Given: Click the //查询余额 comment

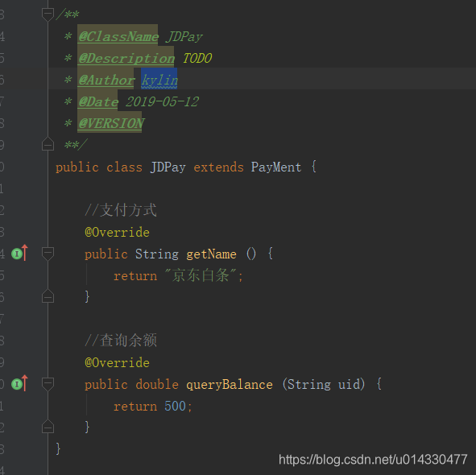Looking at the screenshot, I should pyautogui.click(x=121, y=341).
